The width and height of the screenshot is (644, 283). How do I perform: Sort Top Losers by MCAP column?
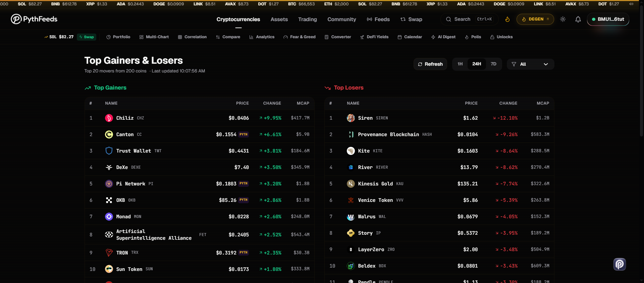point(543,103)
